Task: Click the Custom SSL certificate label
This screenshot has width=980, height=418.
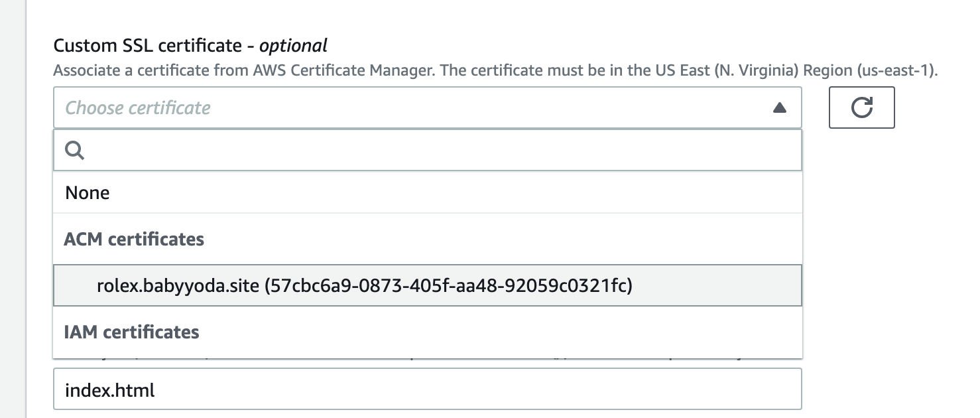Action: (x=147, y=46)
